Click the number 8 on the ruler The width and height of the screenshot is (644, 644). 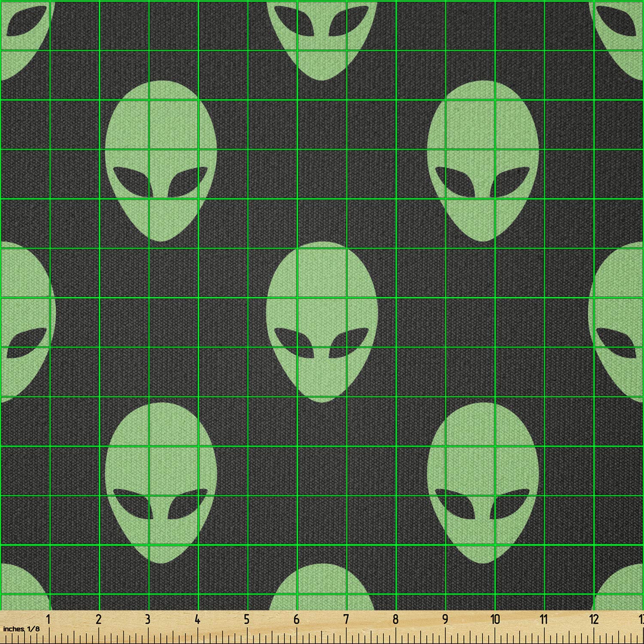395,620
